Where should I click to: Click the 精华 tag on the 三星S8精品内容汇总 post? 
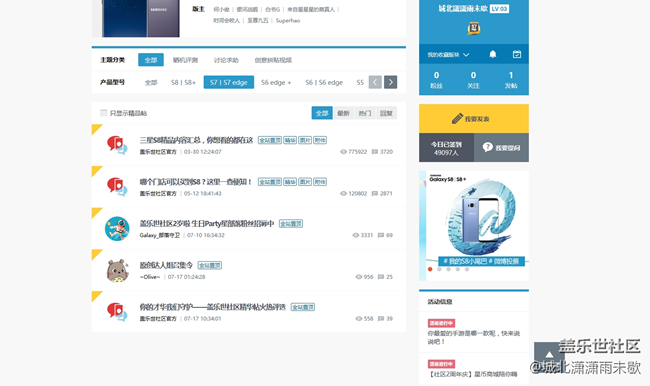pos(290,140)
